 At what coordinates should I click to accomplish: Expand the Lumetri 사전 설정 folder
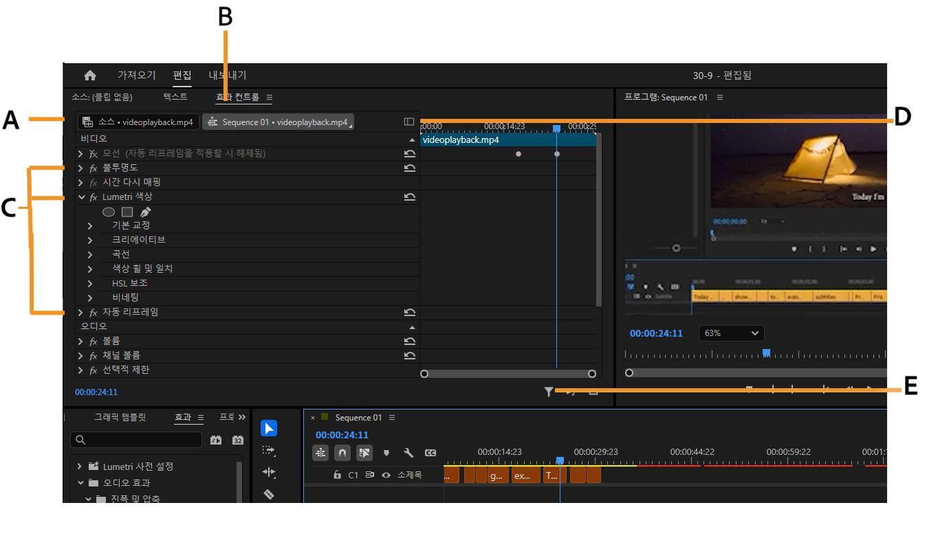80,467
